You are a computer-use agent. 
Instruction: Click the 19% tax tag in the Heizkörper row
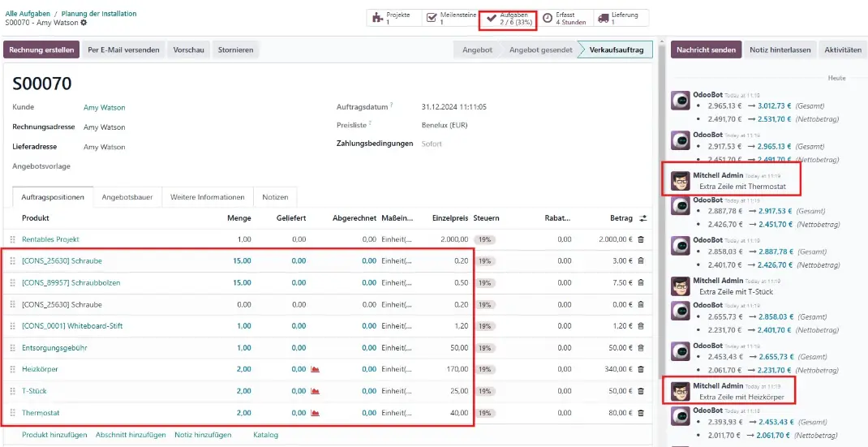coord(486,369)
